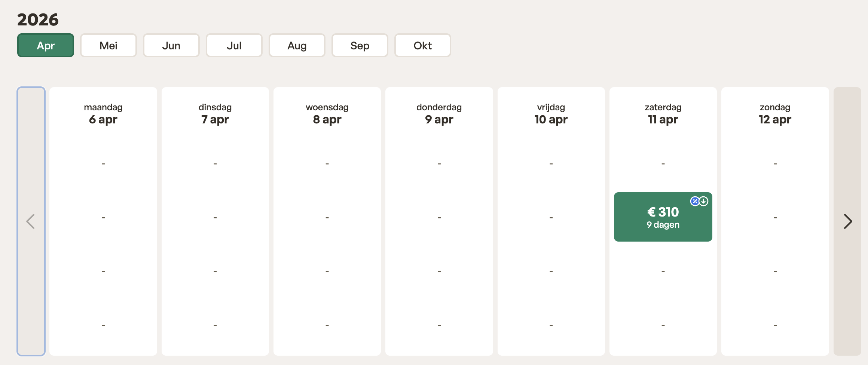Choose the Jul month tab
This screenshot has width=868, height=365.
[x=234, y=46]
